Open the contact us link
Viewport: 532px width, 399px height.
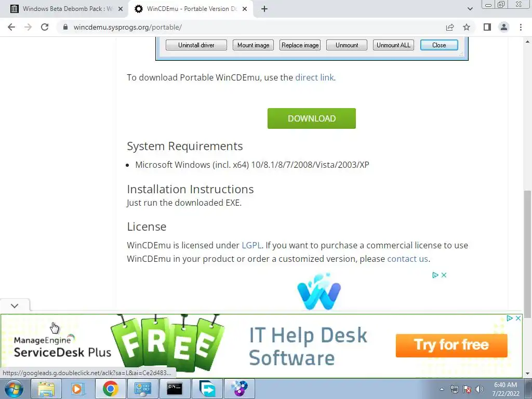tap(407, 259)
